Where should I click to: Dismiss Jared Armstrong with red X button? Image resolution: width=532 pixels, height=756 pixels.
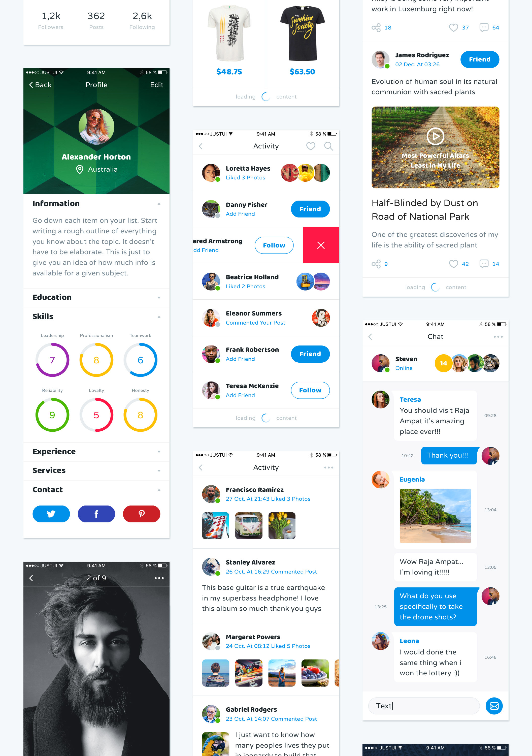321,245
